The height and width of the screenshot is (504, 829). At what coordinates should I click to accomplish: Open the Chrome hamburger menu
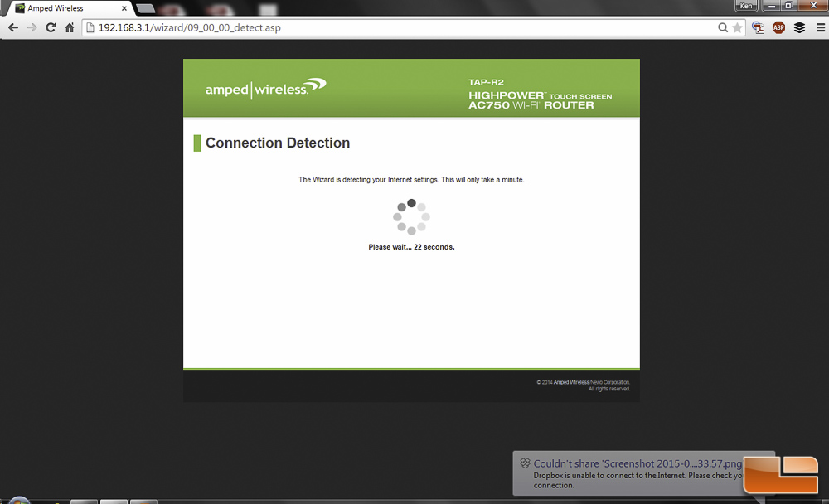click(x=820, y=27)
